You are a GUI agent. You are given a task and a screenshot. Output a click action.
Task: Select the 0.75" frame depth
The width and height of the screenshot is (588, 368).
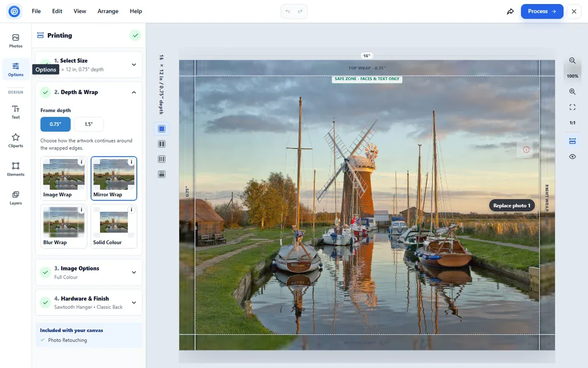(x=56, y=124)
